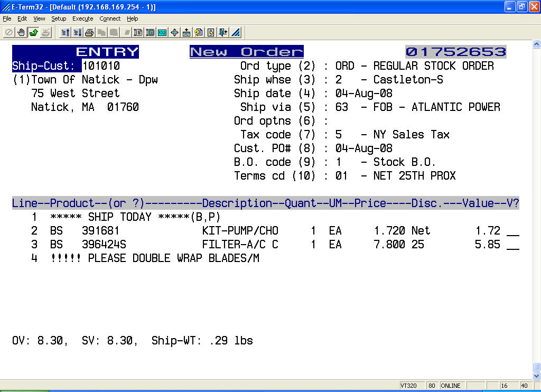541x392 pixels.
Task: Click the Ship whse value Castleton-S
Action: [x=408, y=79]
